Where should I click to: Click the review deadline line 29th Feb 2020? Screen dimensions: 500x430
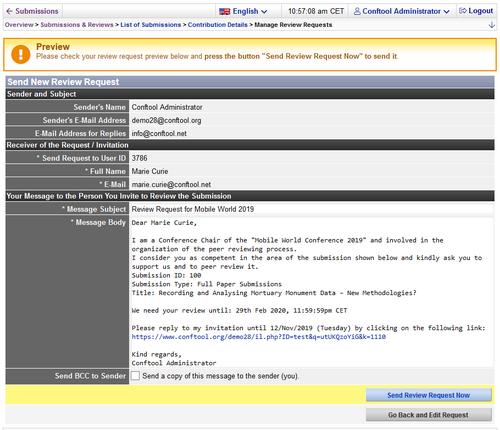click(x=239, y=310)
